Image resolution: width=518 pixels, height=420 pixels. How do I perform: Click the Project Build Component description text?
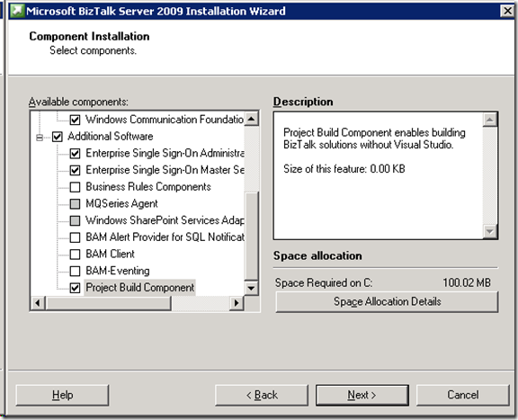point(374,139)
